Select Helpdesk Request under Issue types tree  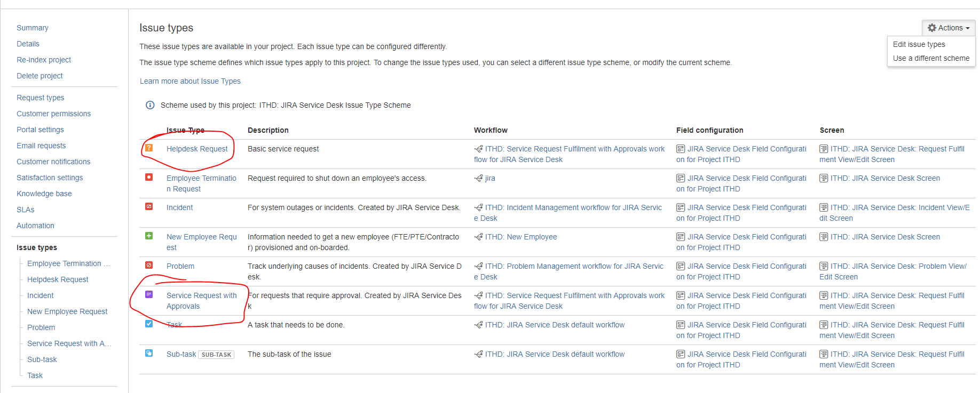(58, 279)
